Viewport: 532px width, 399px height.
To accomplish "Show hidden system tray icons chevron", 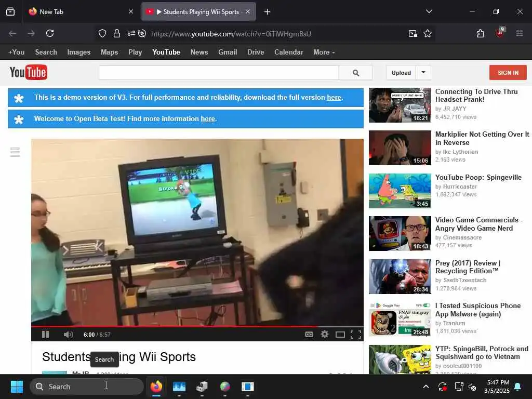I will pos(426,387).
